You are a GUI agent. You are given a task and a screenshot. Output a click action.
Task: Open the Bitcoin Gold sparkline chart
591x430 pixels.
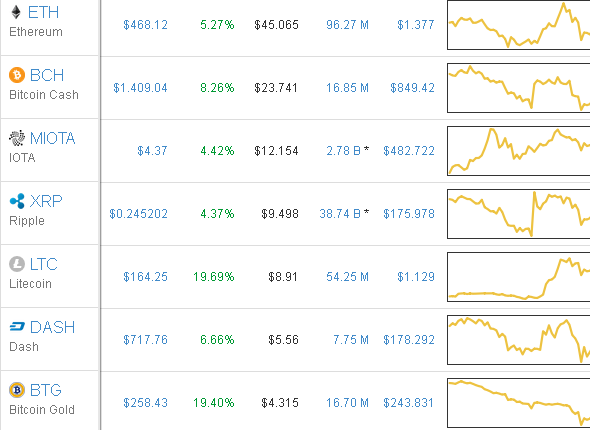(x=519, y=403)
